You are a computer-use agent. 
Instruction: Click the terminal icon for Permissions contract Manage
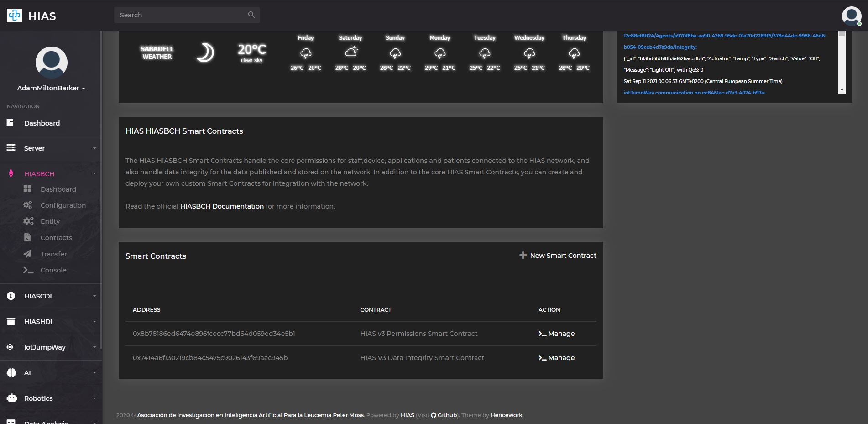point(542,334)
